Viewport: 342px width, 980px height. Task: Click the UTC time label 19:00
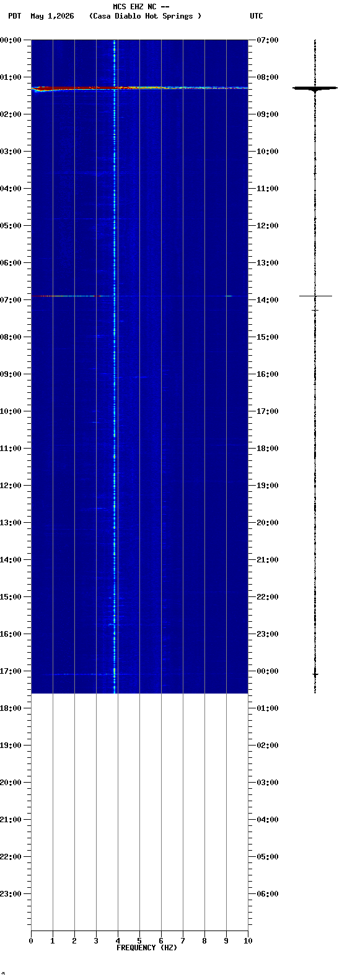click(268, 486)
